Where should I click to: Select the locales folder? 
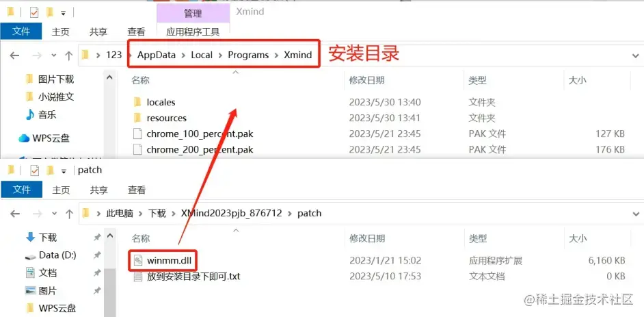(x=161, y=102)
